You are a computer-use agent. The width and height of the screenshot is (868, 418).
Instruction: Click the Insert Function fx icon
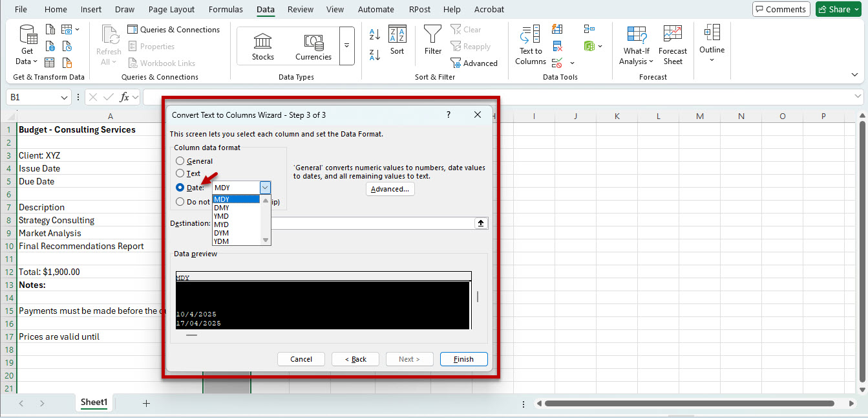tap(125, 97)
